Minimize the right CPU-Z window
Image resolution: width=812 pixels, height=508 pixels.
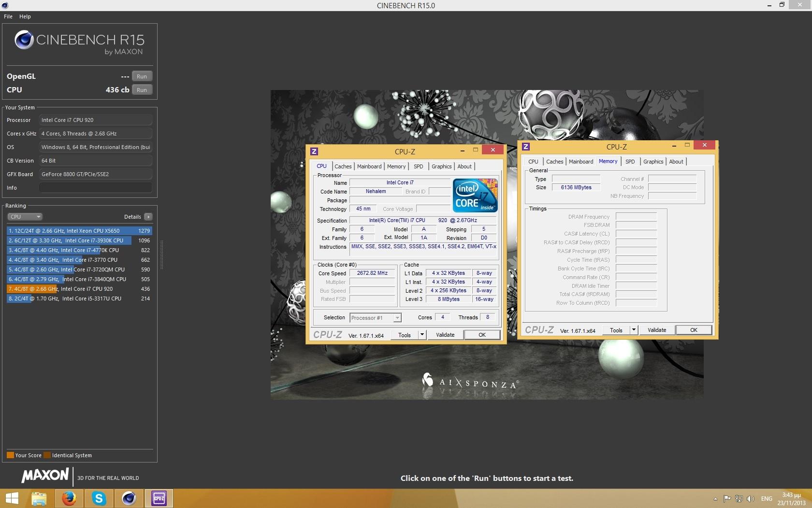point(674,145)
